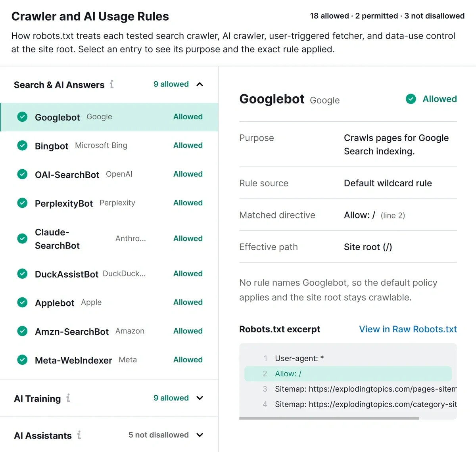Click the check icon beside Claude-SearchBot
This screenshot has width=476, height=452.
tap(23, 238)
